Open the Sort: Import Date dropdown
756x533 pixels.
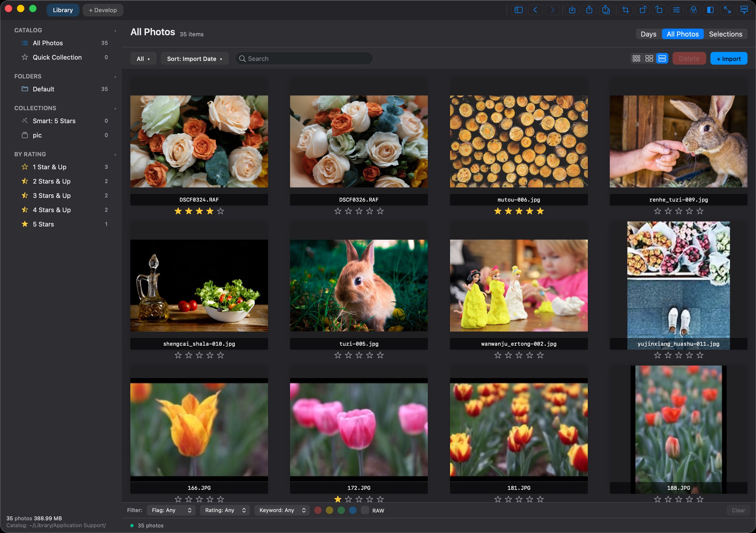(195, 58)
